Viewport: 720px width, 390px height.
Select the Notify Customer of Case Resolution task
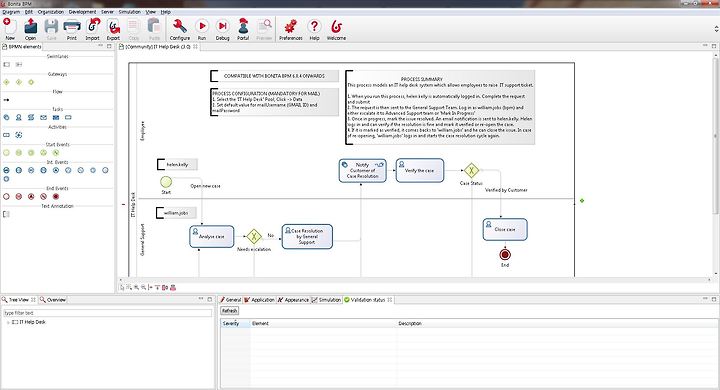362,170
